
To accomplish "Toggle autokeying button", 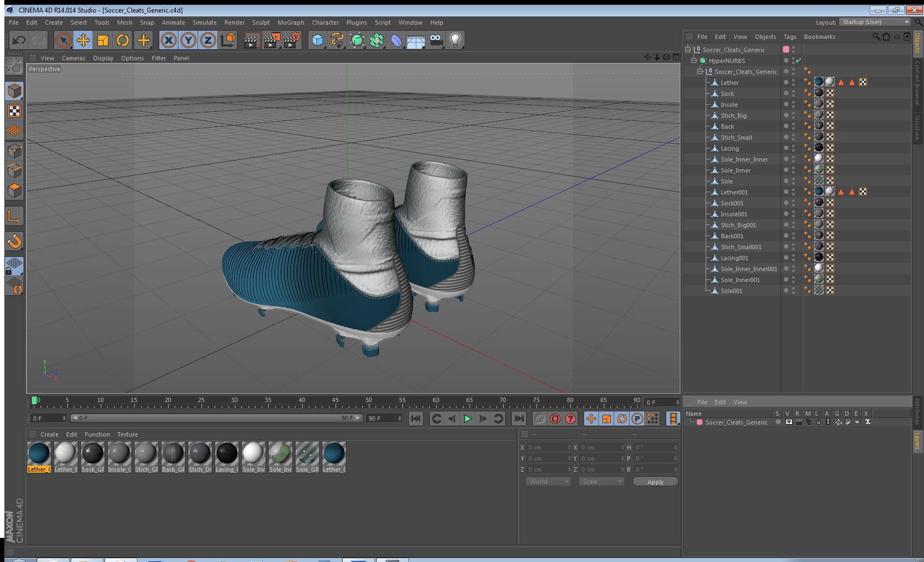I will click(x=555, y=418).
